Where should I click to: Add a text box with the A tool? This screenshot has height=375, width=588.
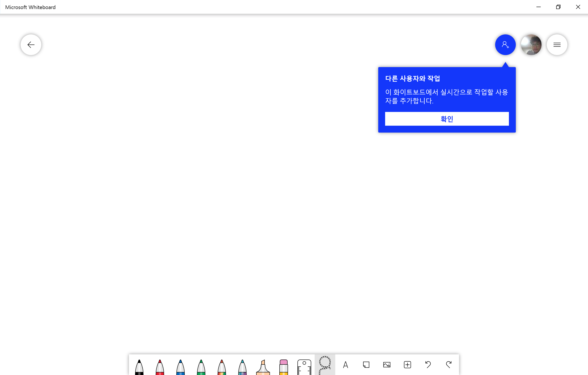point(346,365)
